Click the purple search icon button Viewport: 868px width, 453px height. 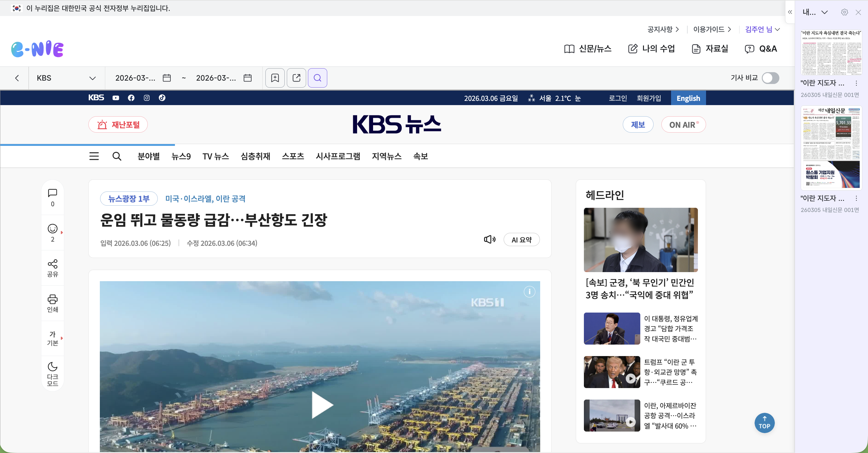[x=317, y=78]
